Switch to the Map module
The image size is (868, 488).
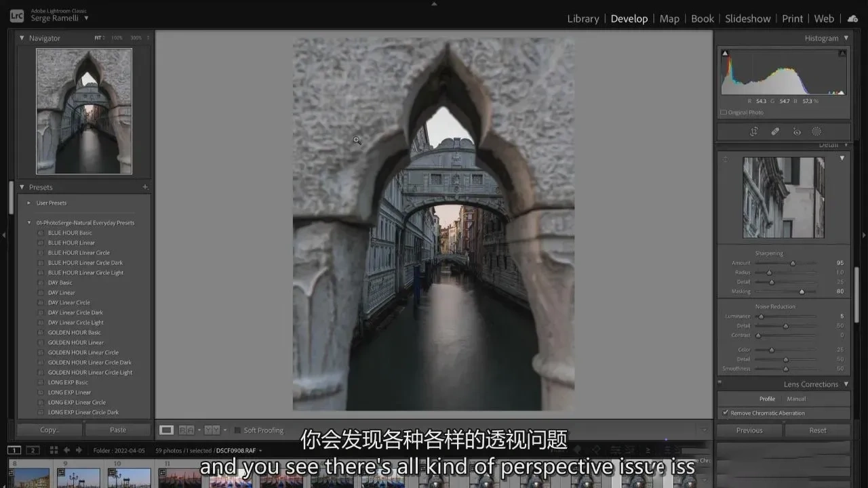[669, 19]
